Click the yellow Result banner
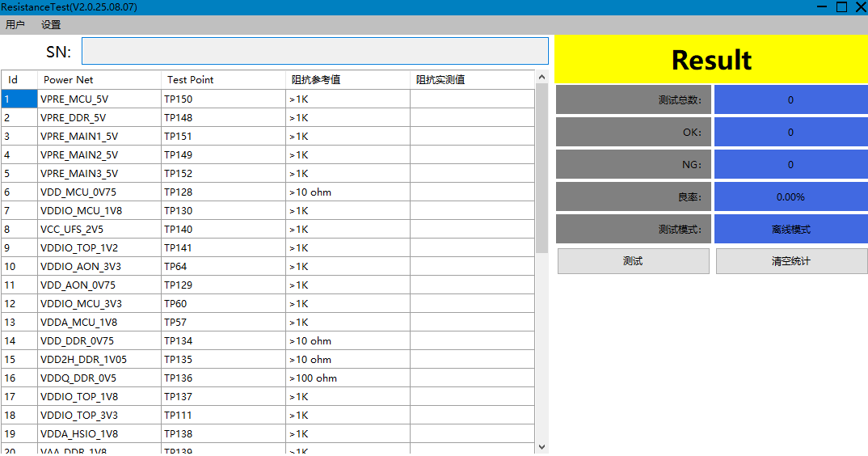 pos(711,59)
